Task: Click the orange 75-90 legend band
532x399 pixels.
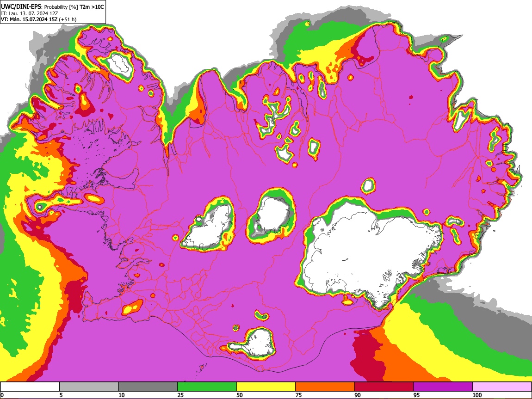Action: 325,387
